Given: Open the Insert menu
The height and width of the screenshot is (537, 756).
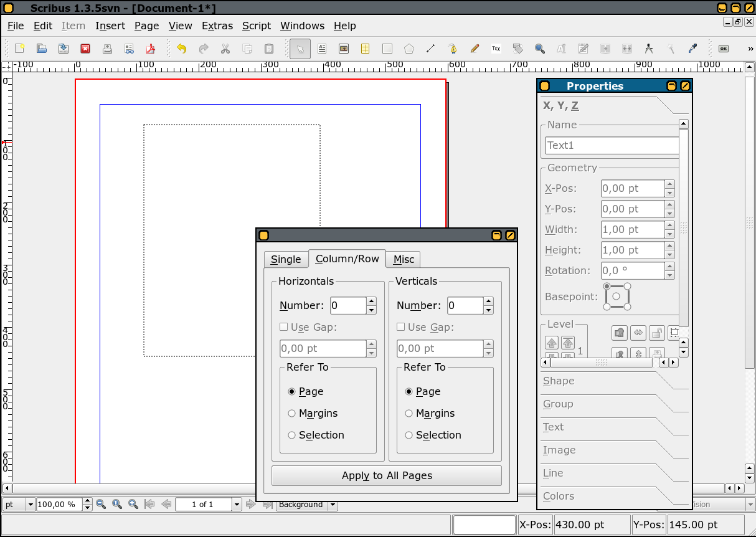Looking at the screenshot, I should 110,26.
